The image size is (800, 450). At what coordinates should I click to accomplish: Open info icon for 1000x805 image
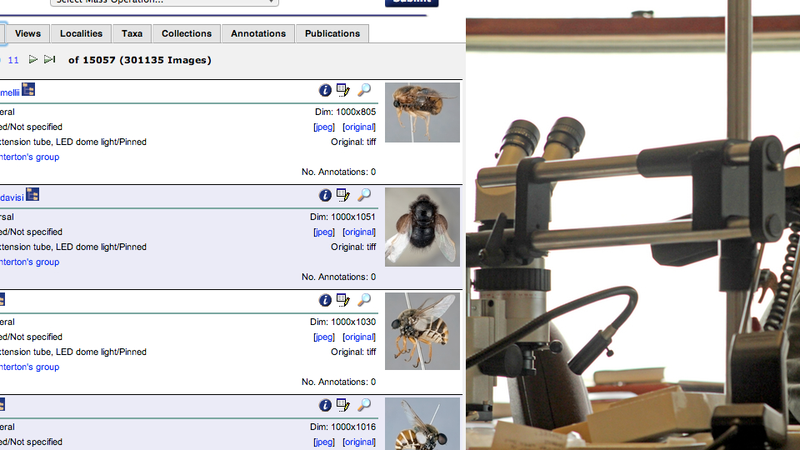[325, 90]
